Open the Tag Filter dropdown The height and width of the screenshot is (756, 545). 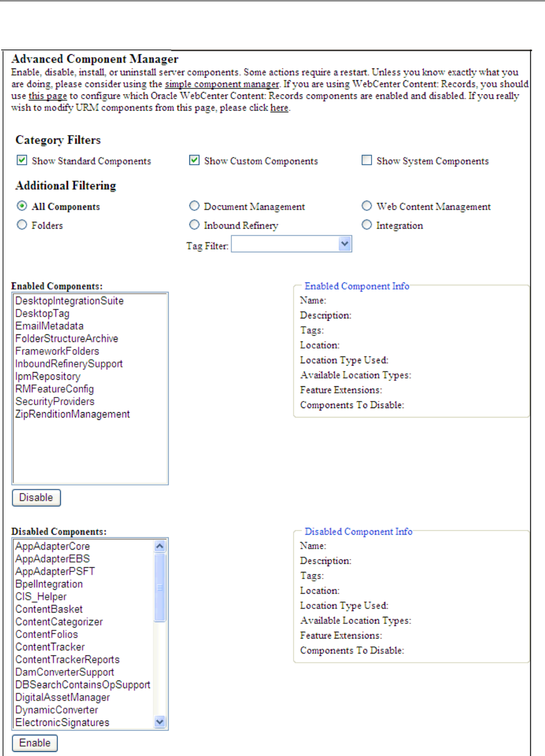(x=291, y=245)
